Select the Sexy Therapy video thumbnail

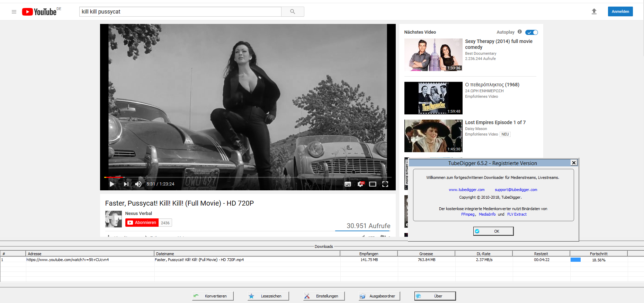(x=433, y=55)
